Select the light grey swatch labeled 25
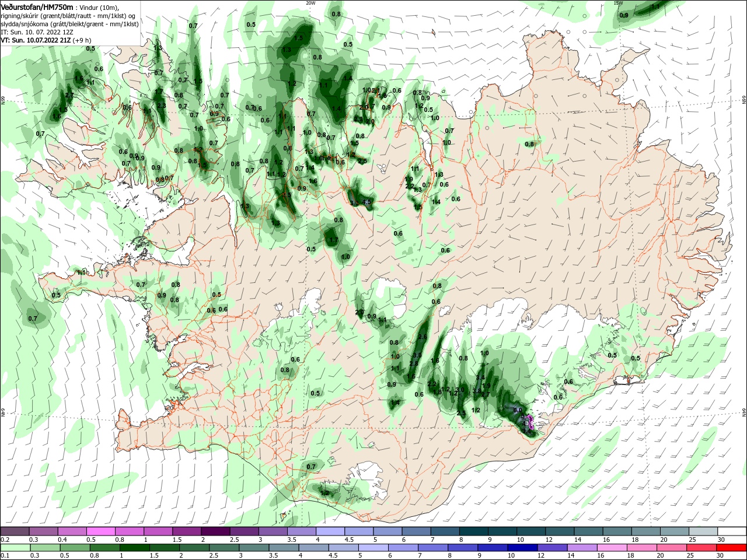The image size is (747, 560). pyautogui.click(x=703, y=531)
